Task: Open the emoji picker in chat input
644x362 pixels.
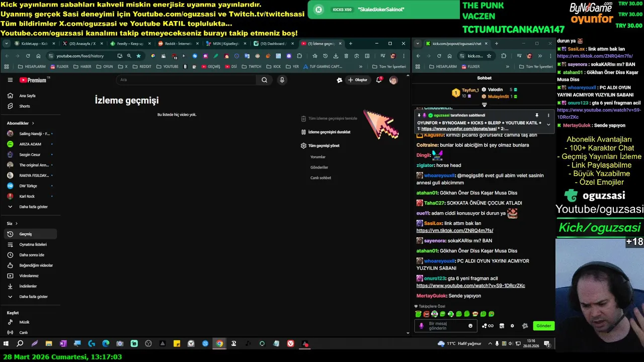Action: [x=470, y=326]
